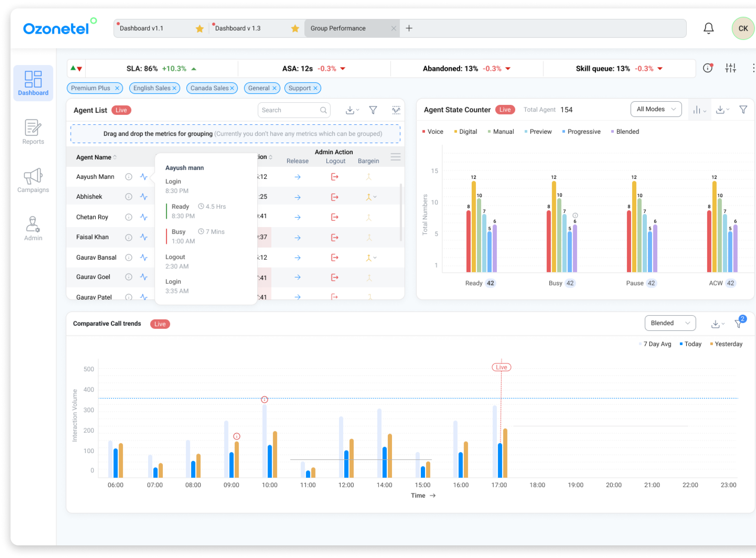Toggle the up/down trend arrows in KPI bar
Screen dimensions: 756x558
coord(77,68)
